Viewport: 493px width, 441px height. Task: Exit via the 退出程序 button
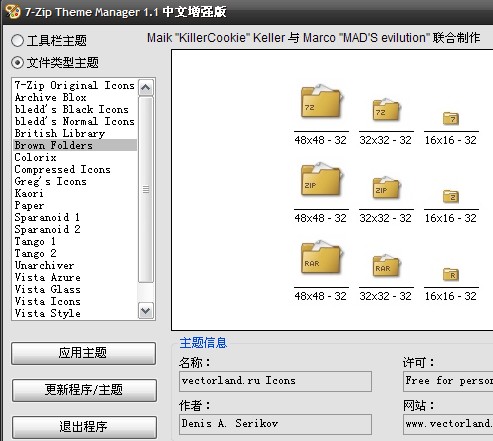coord(84,427)
